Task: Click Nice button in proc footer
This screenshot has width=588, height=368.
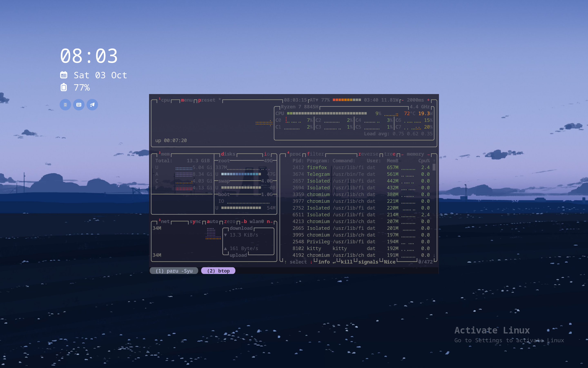Action: pyautogui.click(x=390, y=262)
